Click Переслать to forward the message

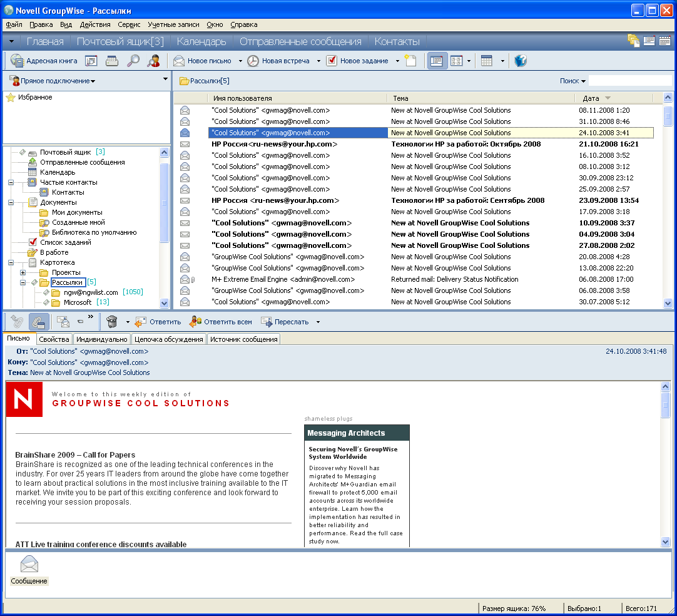(285, 322)
